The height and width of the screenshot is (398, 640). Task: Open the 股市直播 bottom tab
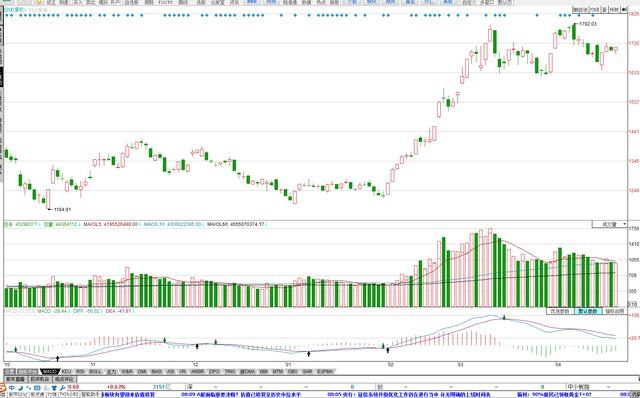tap(15, 379)
